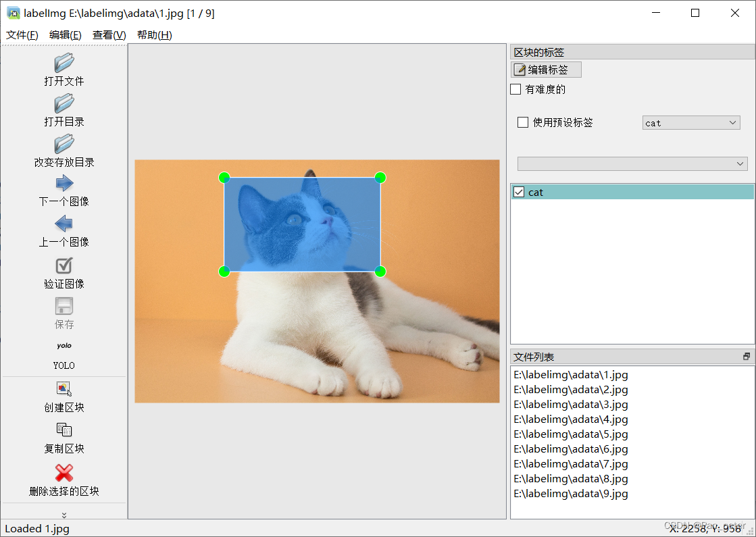Open the default label dropdown showing cat

pos(691,122)
